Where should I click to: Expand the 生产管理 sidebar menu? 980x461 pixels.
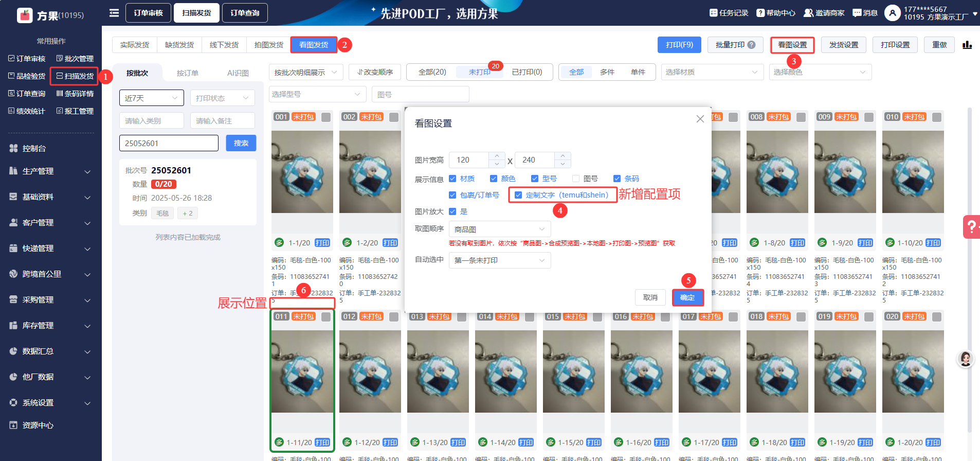point(51,171)
